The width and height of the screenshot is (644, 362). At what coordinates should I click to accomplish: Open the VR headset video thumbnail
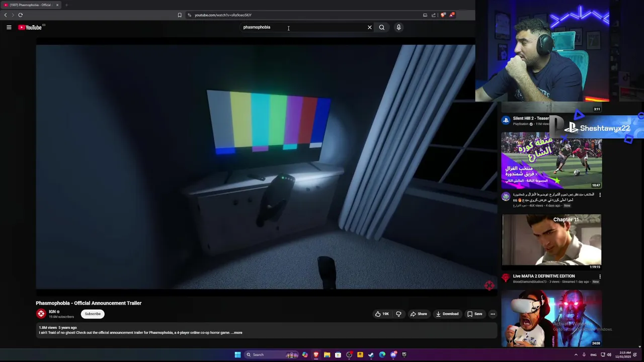(x=551, y=319)
